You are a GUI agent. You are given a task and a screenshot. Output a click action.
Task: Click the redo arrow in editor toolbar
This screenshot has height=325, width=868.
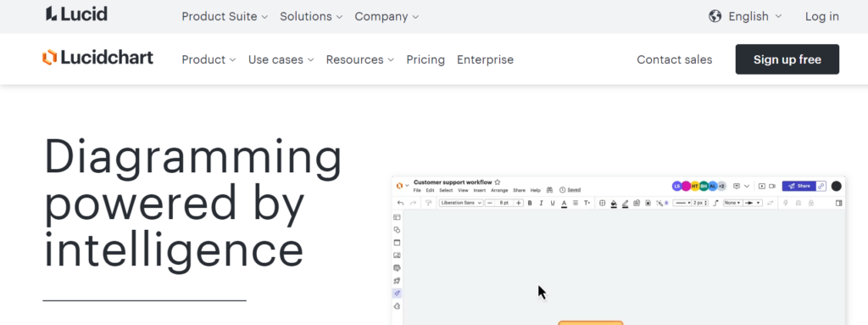[x=414, y=203]
